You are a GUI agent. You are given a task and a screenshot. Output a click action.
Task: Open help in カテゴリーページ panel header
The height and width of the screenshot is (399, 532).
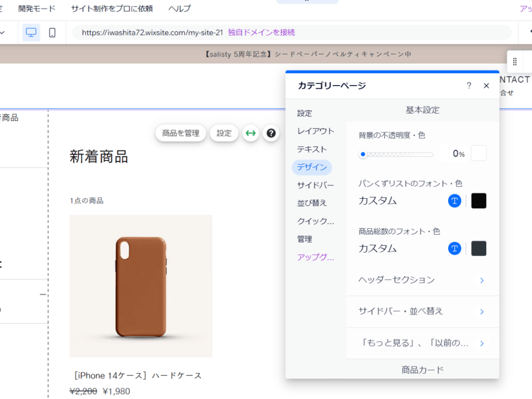(469, 86)
